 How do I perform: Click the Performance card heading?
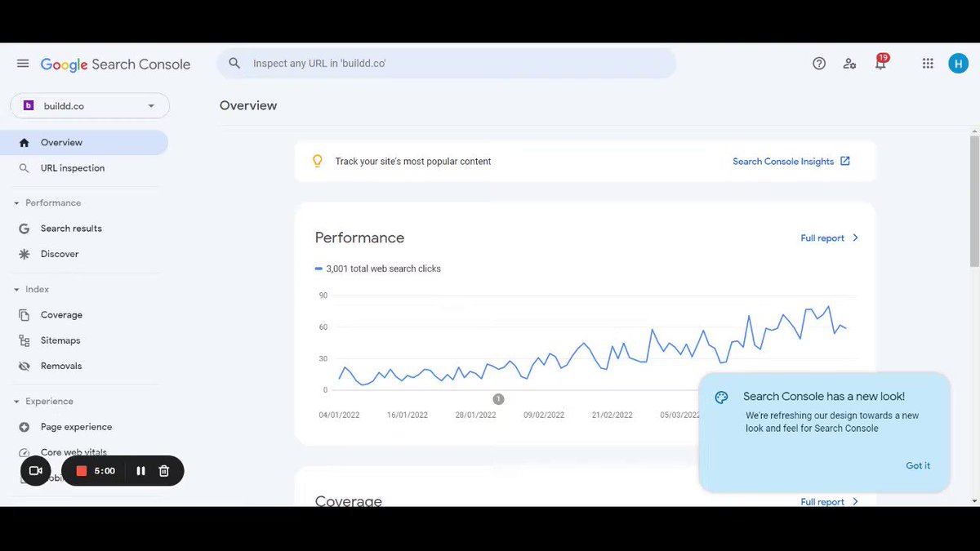click(x=359, y=238)
